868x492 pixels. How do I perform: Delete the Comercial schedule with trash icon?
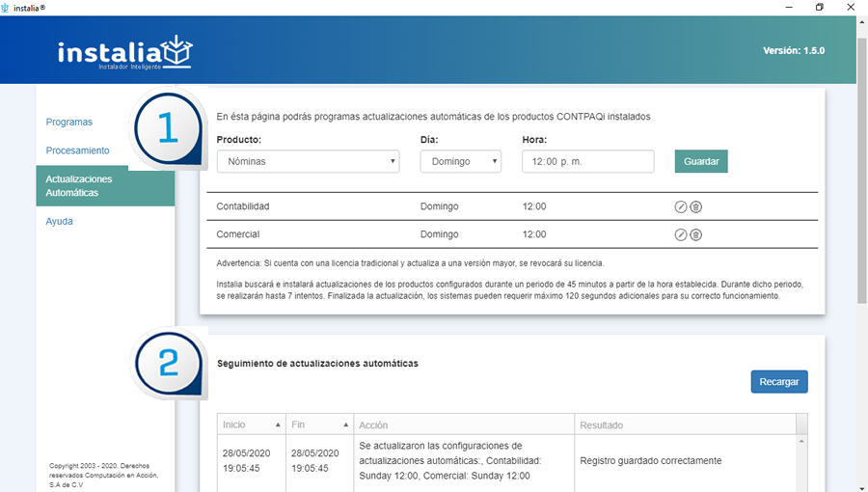(x=695, y=234)
